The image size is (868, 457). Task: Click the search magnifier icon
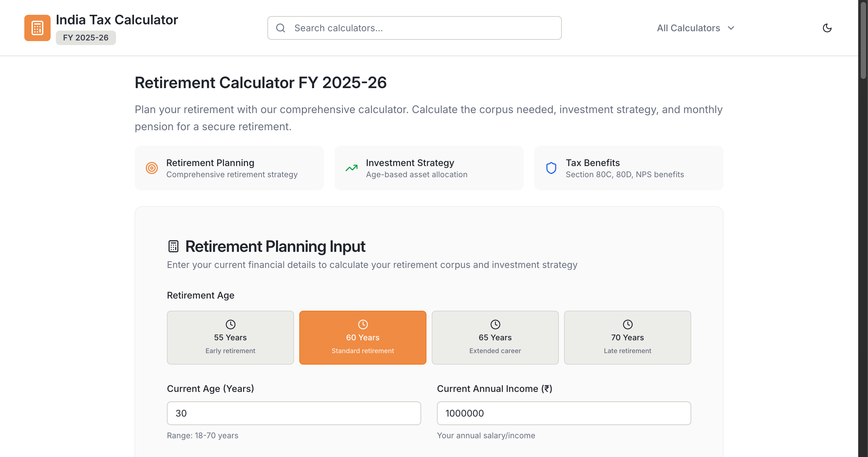coord(280,28)
